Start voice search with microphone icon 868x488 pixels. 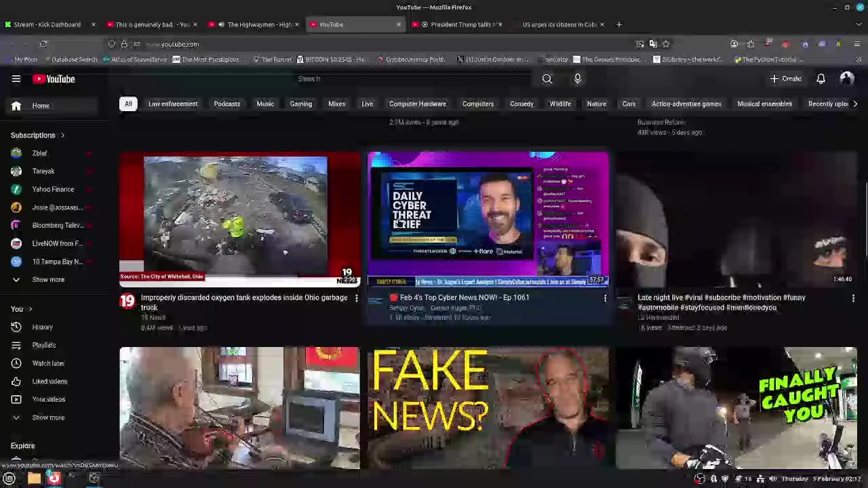coord(578,79)
